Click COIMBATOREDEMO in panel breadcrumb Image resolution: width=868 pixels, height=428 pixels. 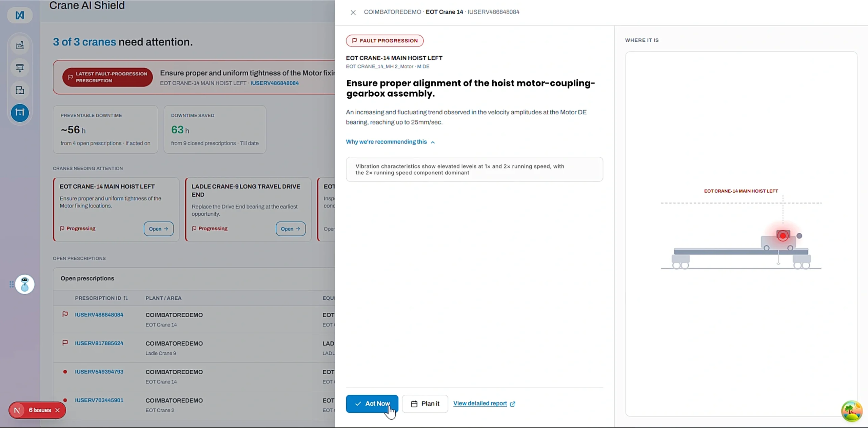coord(392,12)
